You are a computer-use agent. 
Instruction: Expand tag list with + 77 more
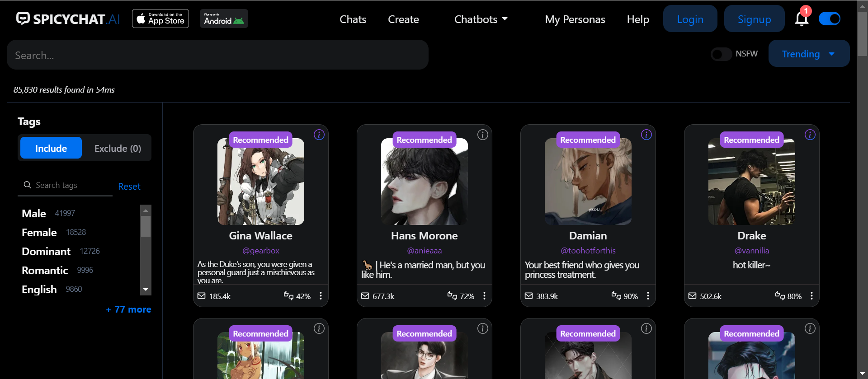point(128,309)
